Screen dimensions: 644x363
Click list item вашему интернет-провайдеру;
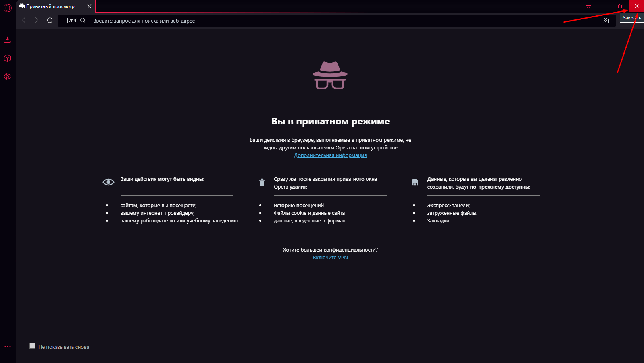pos(157,213)
